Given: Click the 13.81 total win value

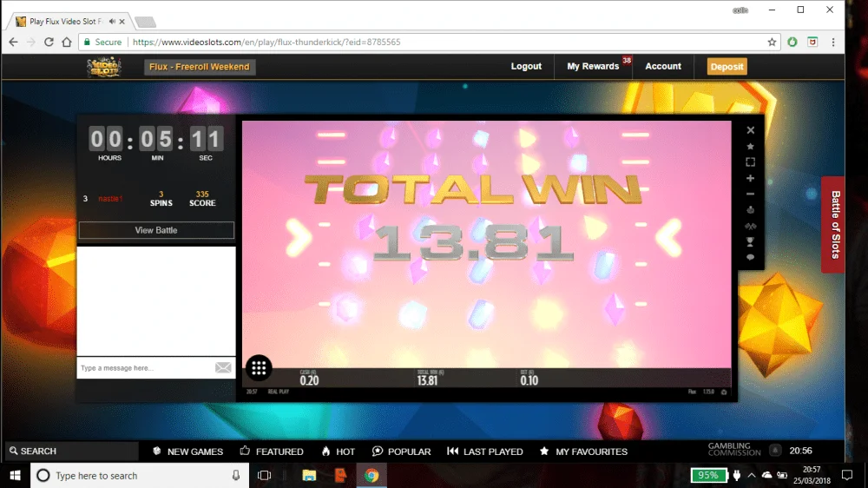Looking at the screenshot, I should point(427,380).
